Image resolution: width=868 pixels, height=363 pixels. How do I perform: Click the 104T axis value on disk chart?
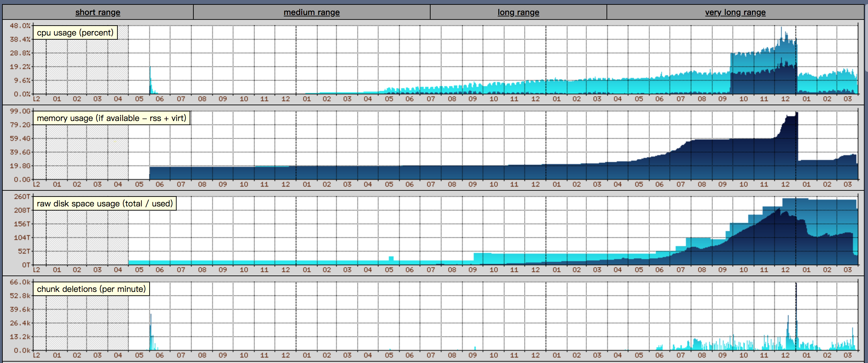tap(22, 238)
